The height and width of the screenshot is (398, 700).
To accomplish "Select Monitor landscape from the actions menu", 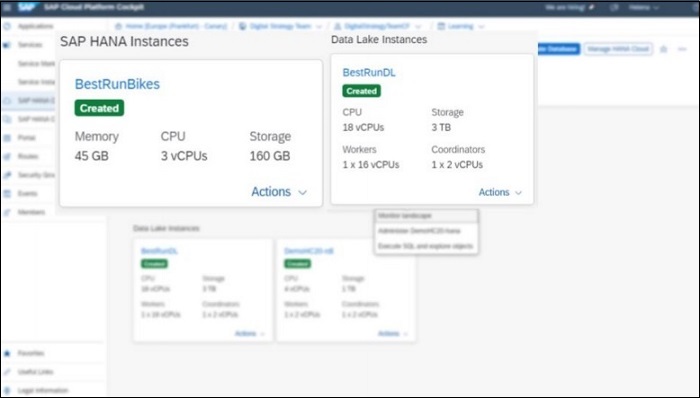I will [x=426, y=216].
